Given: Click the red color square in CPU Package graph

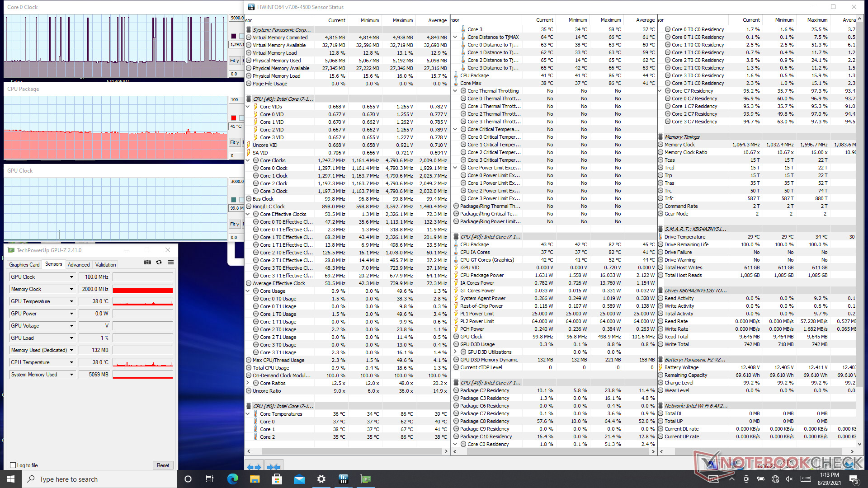Looking at the screenshot, I should tap(234, 118).
